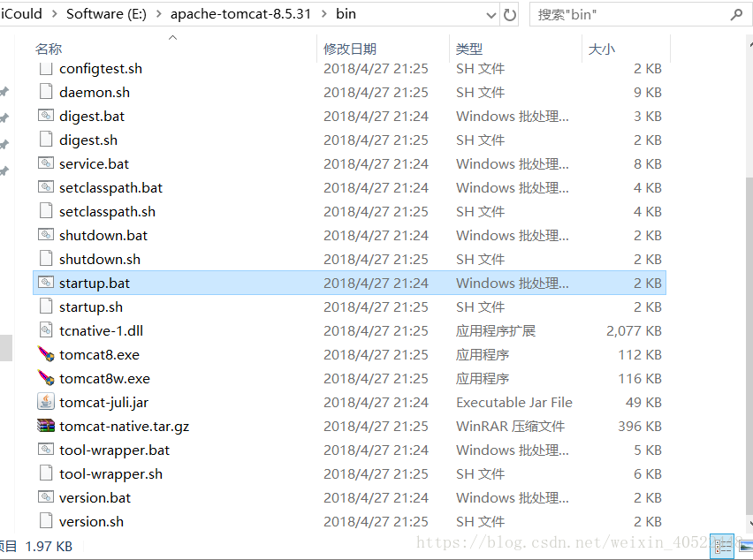This screenshot has width=753, height=560.
Task: Click the tomcat8.exe feather icon
Action: coord(46,354)
